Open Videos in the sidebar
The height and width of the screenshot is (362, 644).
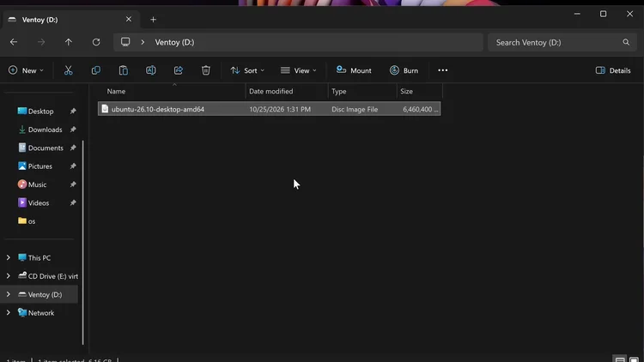[x=40, y=202]
